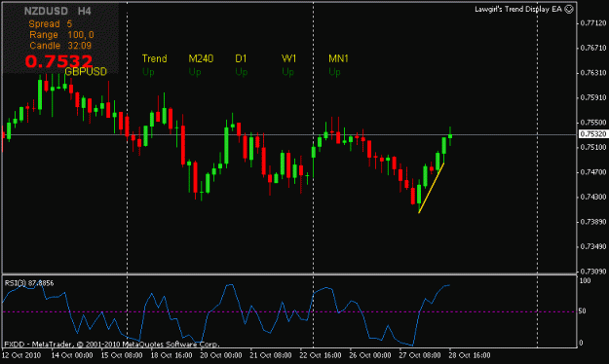The width and height of the screenshot is (609, 364).
Task: Click the Lawgirl's Trend Display EA label
Action: coord(518,9)
